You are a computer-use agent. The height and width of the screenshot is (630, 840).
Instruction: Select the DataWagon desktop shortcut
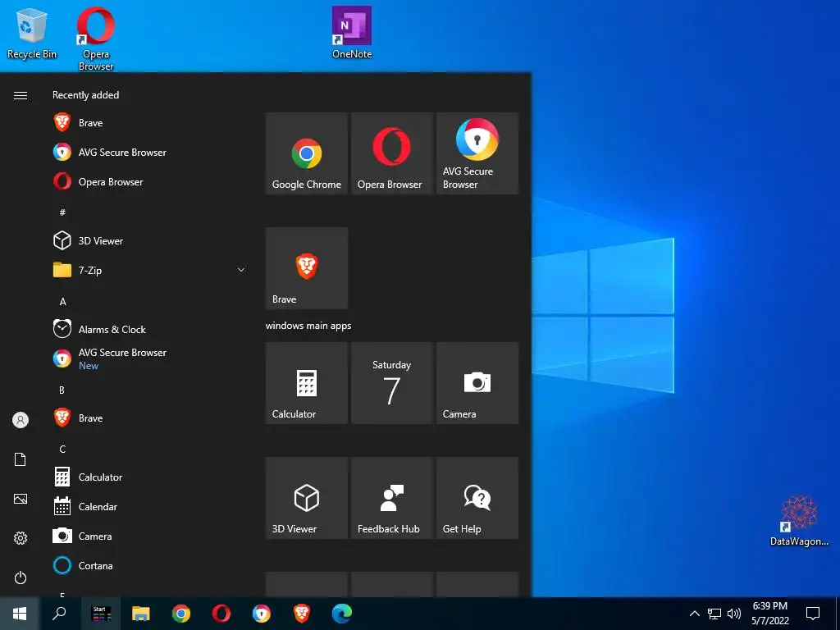coord(799,521)
